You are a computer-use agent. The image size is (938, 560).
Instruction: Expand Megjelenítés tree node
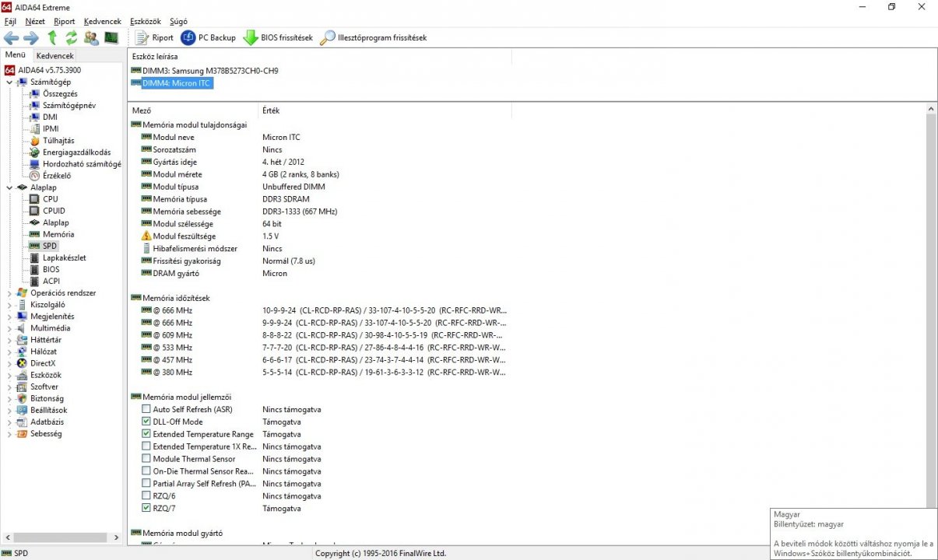(9, 317)
